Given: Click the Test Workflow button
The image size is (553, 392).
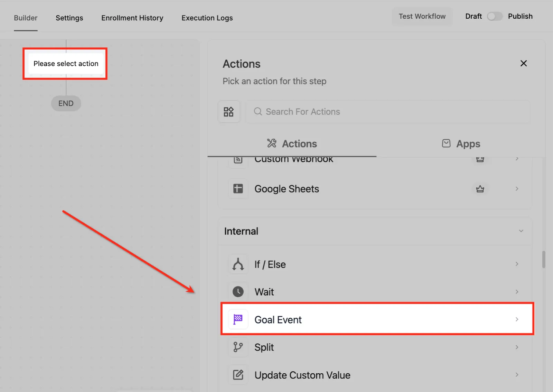Looking at the screenshot, I should (422, 17).
